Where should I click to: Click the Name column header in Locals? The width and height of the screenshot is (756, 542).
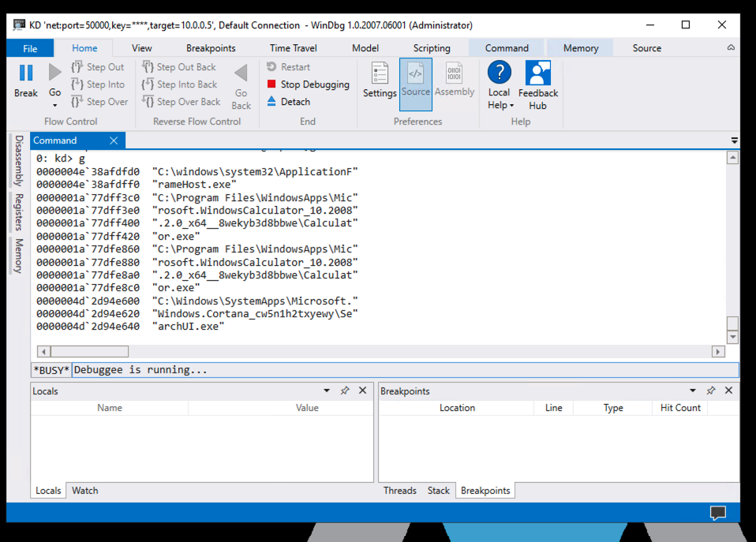point(110,408)
